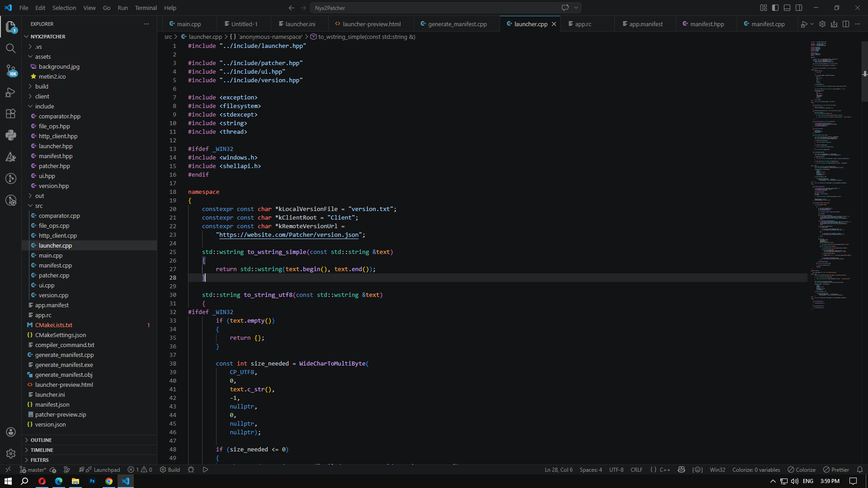Click the master branch indicator
This screenshot has height=488, width=868.
[32, 469]
